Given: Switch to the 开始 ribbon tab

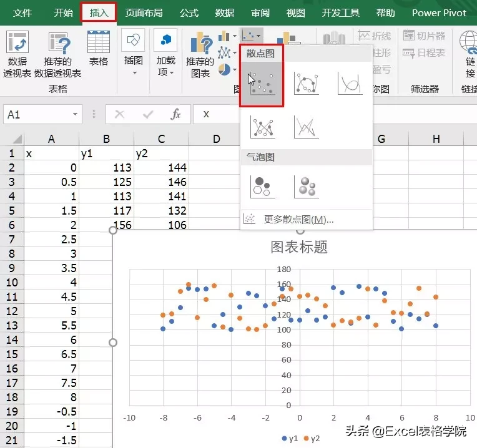Looking at the screenshot, I should (x=63, y=12).
